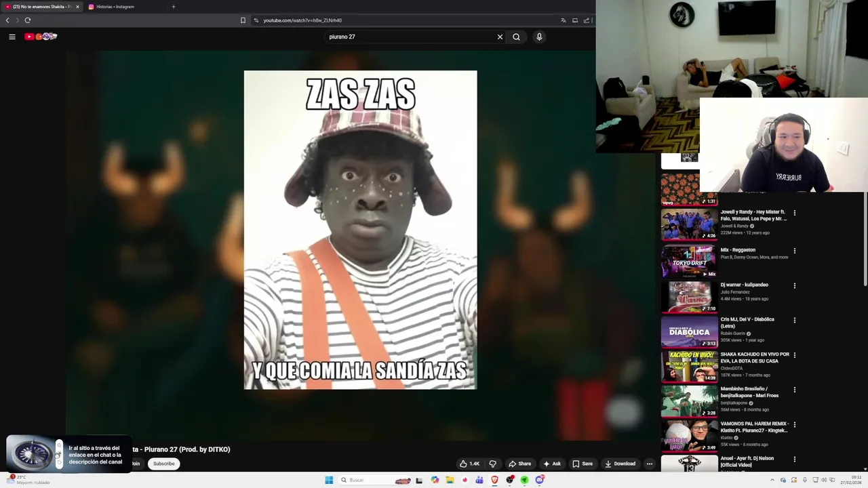The height and width of the screenshot is (488, 868).
Task: Open the taskbar clock showing 00:11
Action: (x=851, y=480)
